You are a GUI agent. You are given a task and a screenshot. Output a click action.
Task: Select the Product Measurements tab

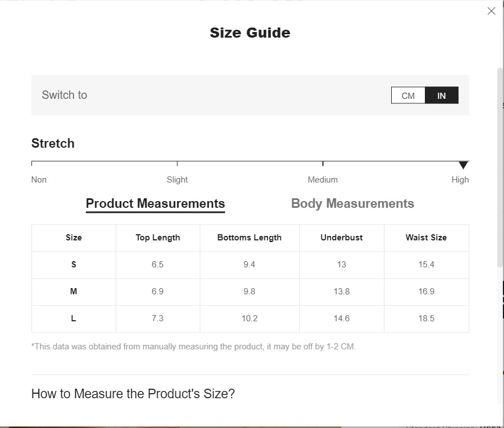[155, 204]
